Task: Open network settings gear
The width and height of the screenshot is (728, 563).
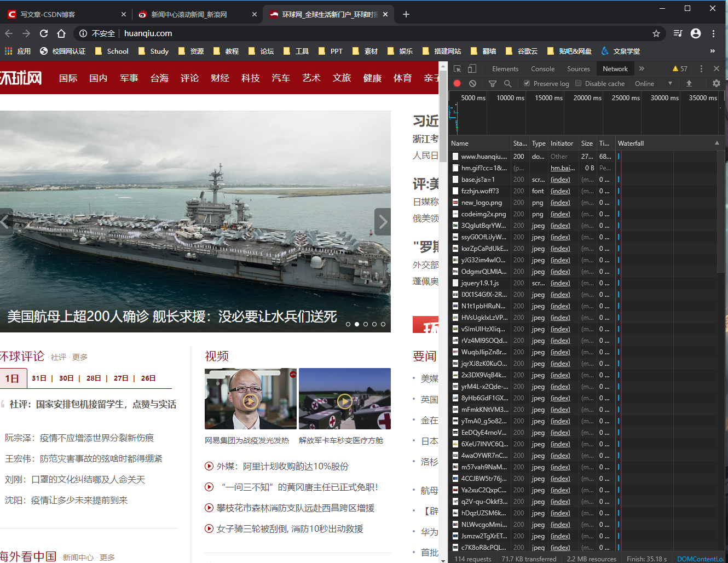Action: click(717, 84)
